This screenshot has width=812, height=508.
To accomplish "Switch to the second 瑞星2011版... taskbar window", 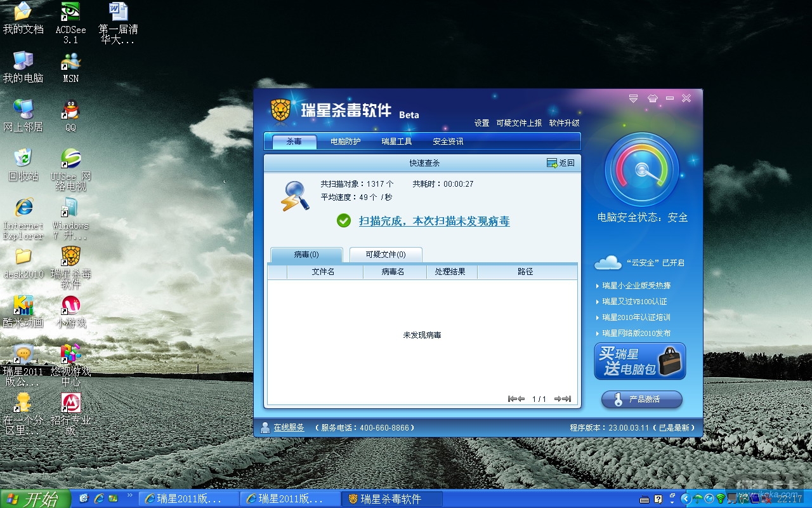I will 291,499.
